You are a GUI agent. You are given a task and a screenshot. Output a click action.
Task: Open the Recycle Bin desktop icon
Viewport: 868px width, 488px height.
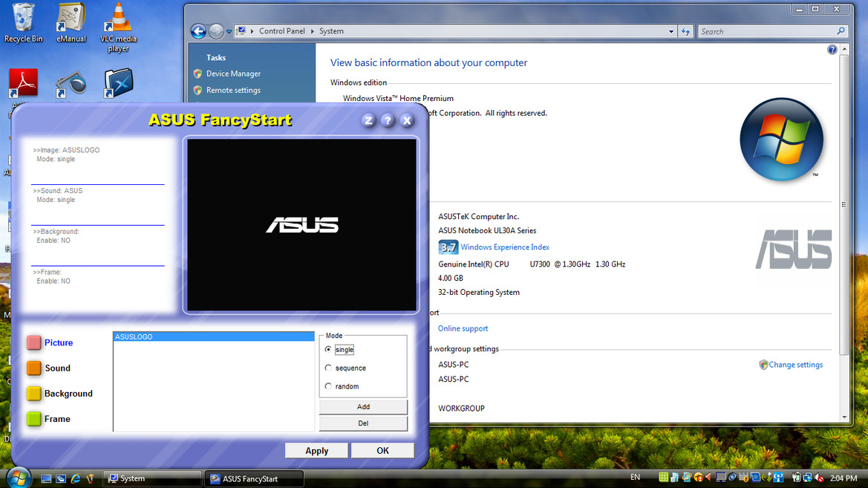pos(23,23)
